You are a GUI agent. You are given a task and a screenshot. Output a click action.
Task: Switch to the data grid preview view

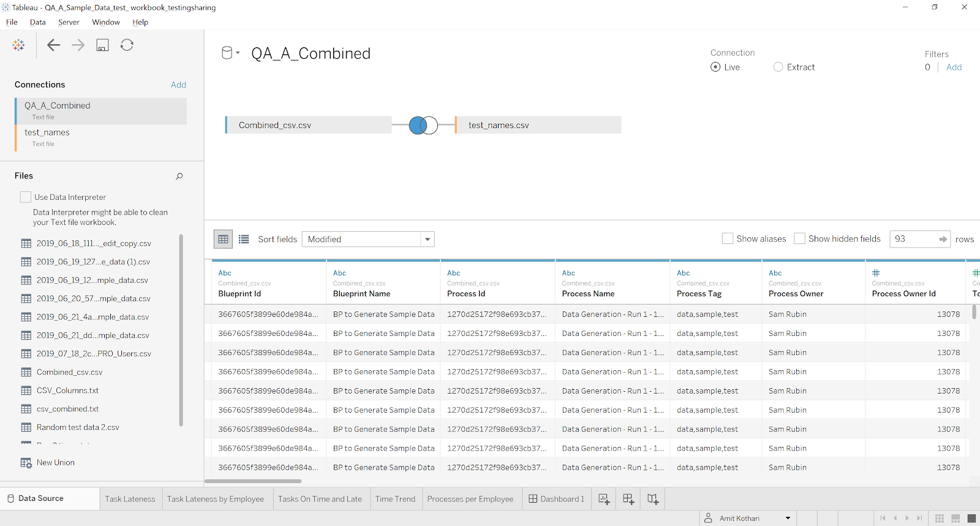tap(223, 239)
